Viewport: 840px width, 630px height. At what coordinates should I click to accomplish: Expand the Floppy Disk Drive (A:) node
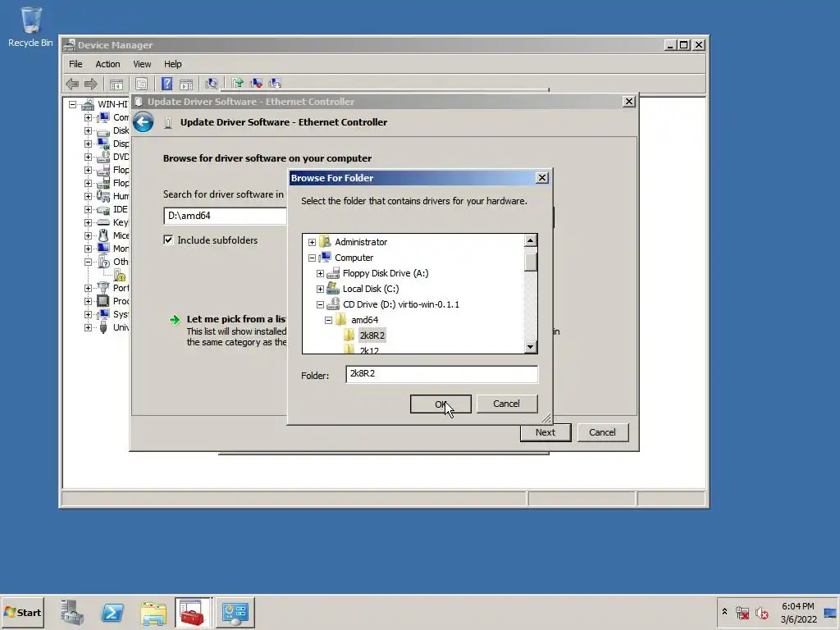(320, 273)
